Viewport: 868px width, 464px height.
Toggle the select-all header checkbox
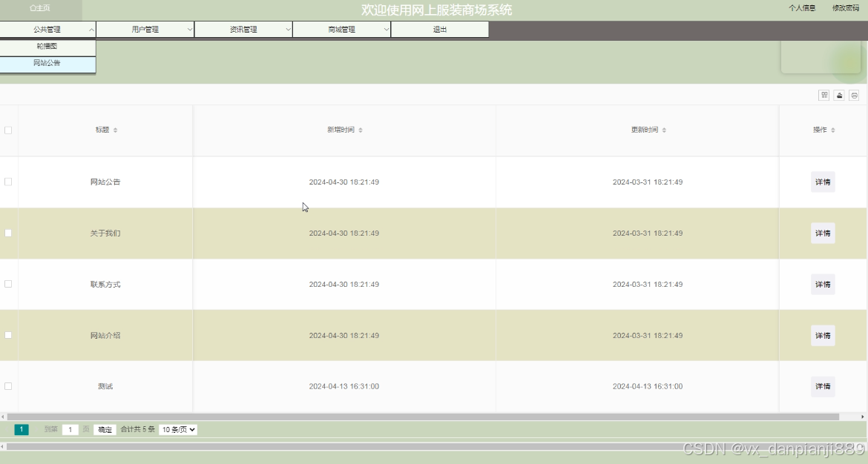pyautogui.click(x=8, y=130)
